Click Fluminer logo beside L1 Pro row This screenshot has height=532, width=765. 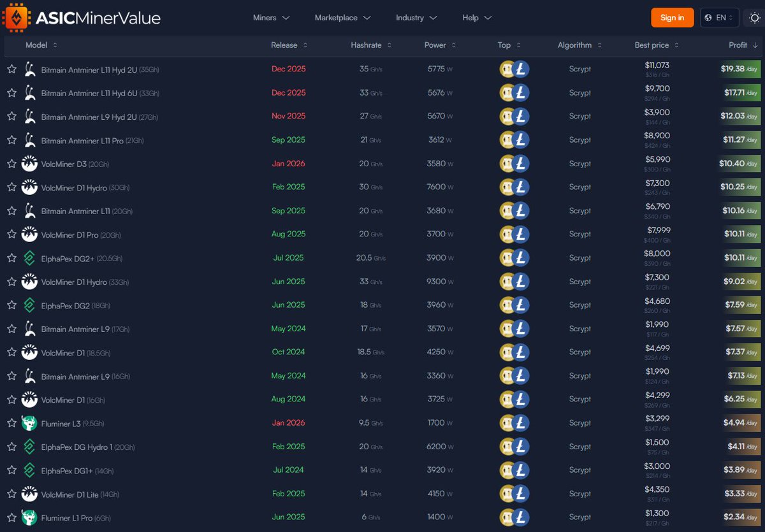(x=29, y=517)
